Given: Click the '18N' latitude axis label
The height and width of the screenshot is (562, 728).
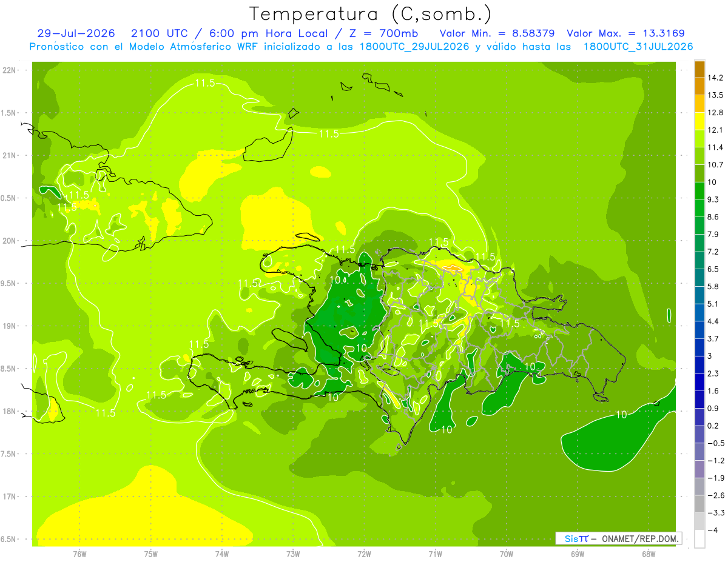Looking at the screenshot, I should (10, 412).
